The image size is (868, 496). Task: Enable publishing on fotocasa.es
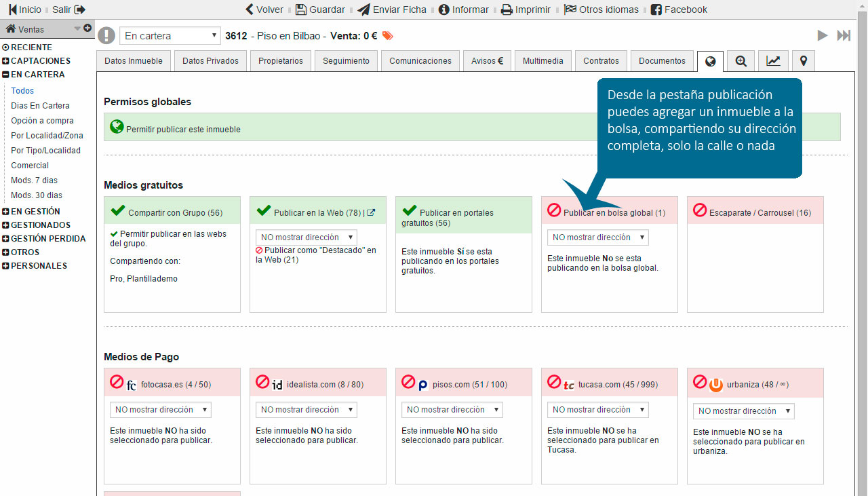coord(117,382)
